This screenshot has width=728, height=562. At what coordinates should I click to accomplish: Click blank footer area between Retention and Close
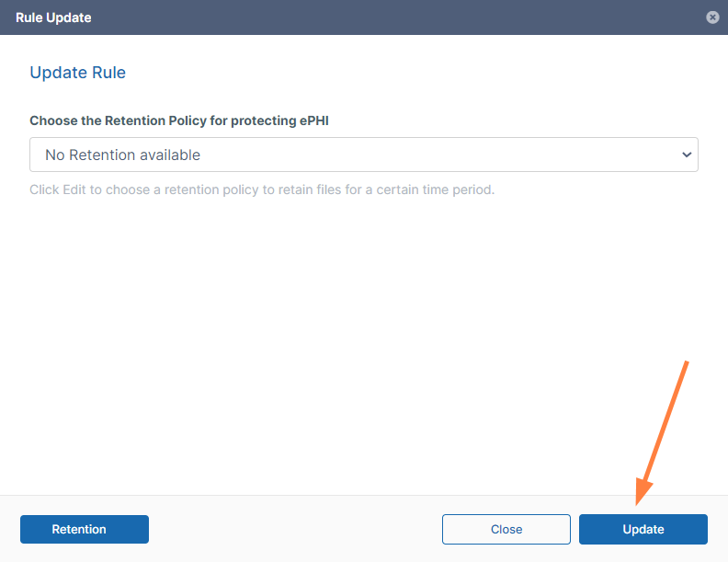pos(294,529)
